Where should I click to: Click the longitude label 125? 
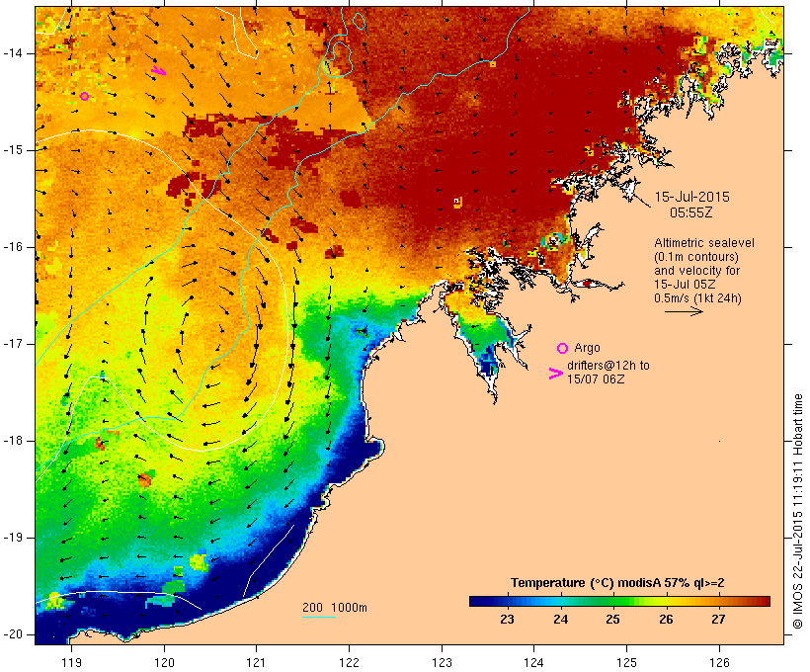click(626, 662)
